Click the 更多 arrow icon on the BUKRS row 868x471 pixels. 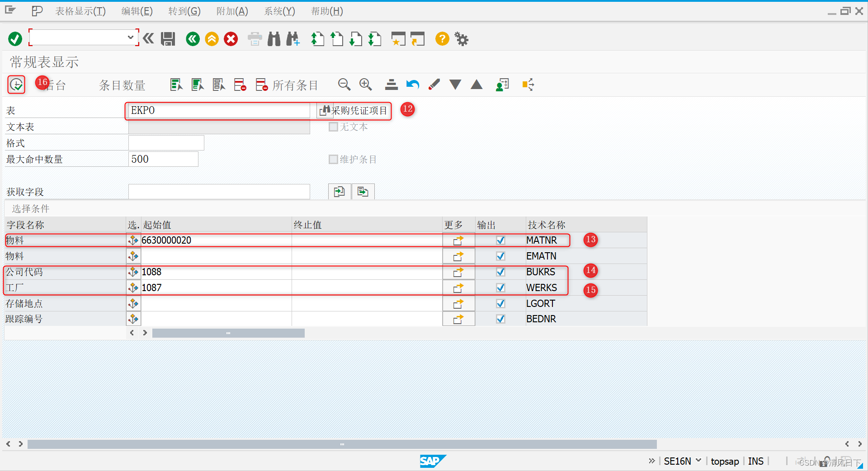458,272
